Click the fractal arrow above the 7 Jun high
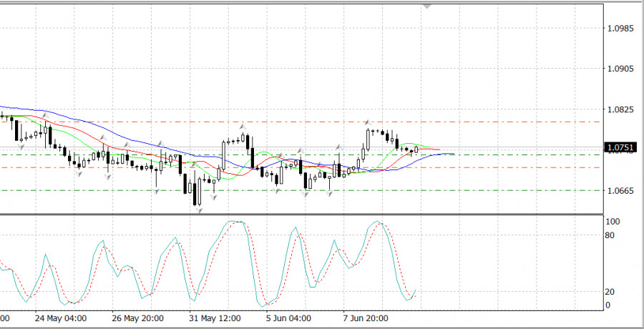The height and width of the screenshot is (329, 644). coord(366,122)
